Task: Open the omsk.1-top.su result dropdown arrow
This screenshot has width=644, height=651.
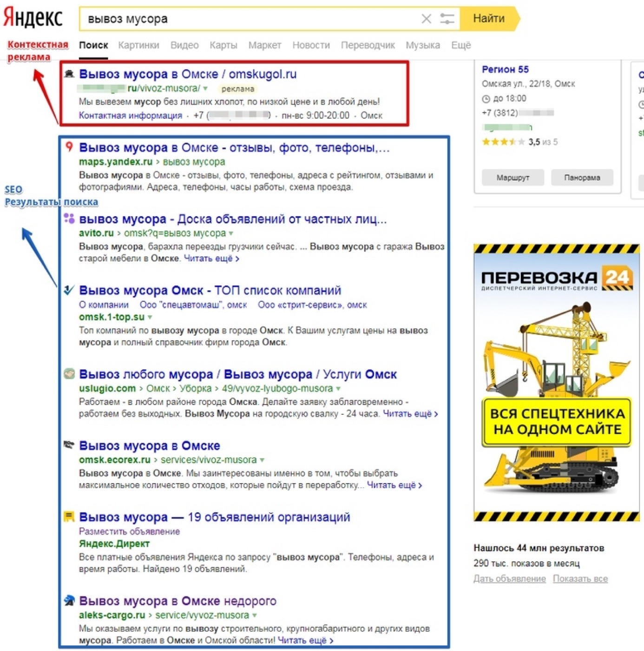Action: (150, 317)
